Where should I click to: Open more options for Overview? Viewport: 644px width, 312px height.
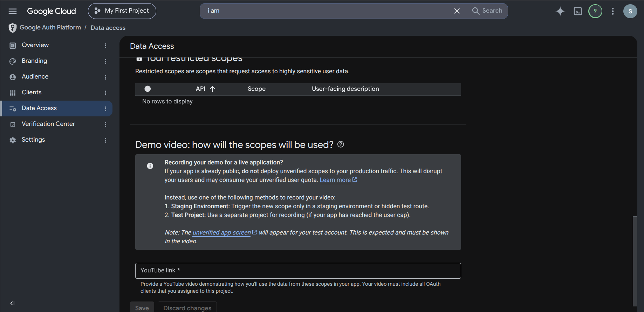[x=105, y=46]
